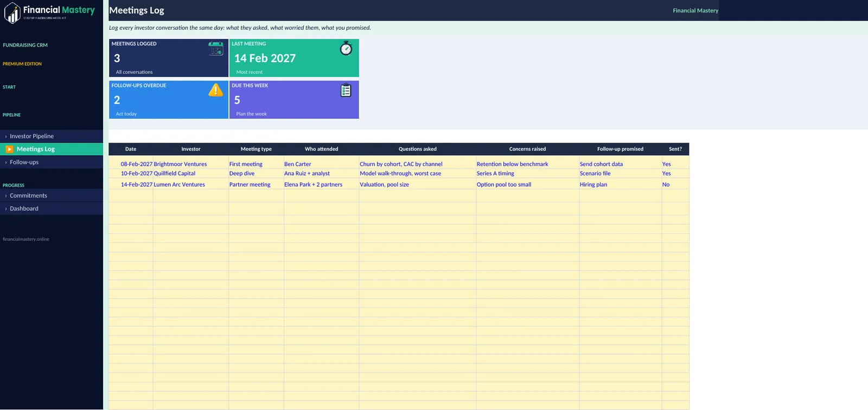
Task: Click the financialmastery.online link
Action: coord(26,239)
